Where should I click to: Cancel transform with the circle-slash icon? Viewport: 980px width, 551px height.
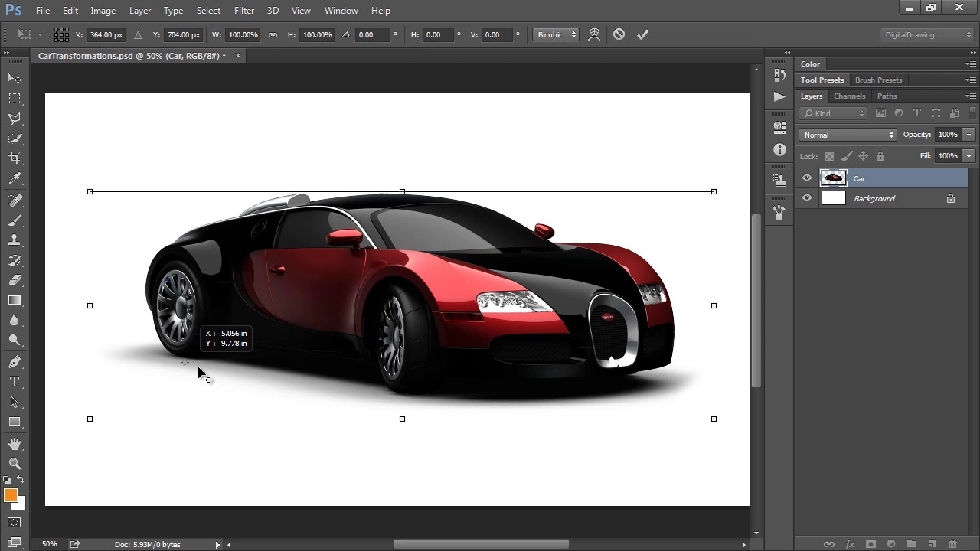click(619, 34)
